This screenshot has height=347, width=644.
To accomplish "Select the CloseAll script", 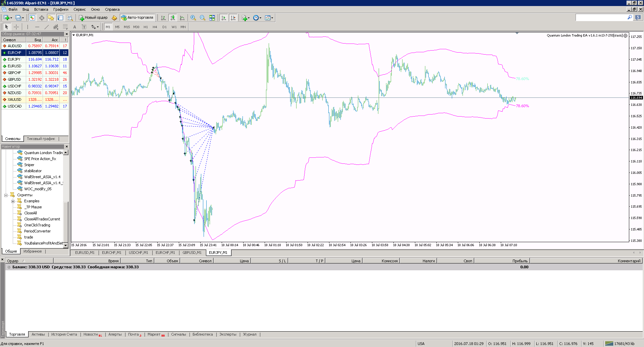I will (x=31, y=213).
